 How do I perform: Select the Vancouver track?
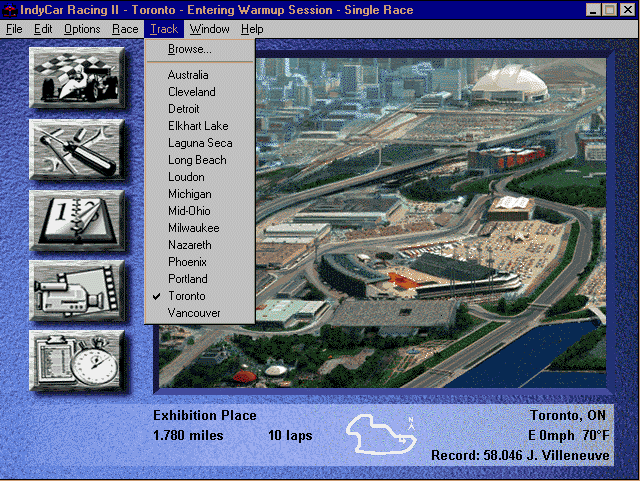coord(193,313)
